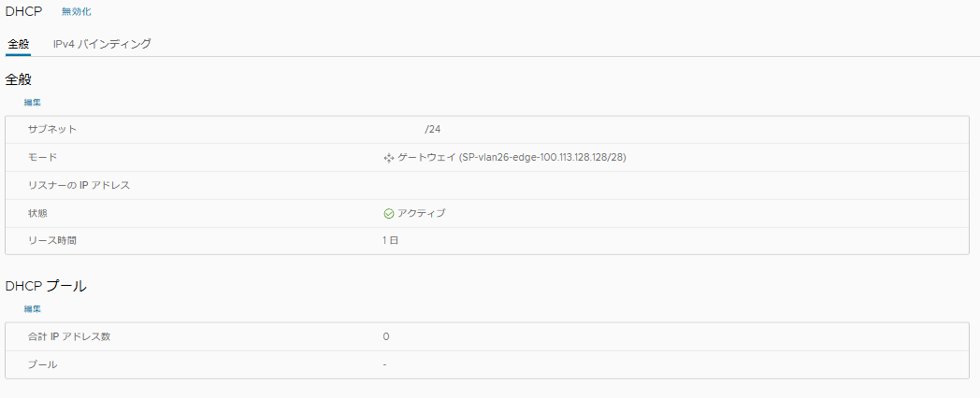Click the リスナーの IP アドレス label
The width and height of the screenshot is (980, 398).
coord(79,185)
